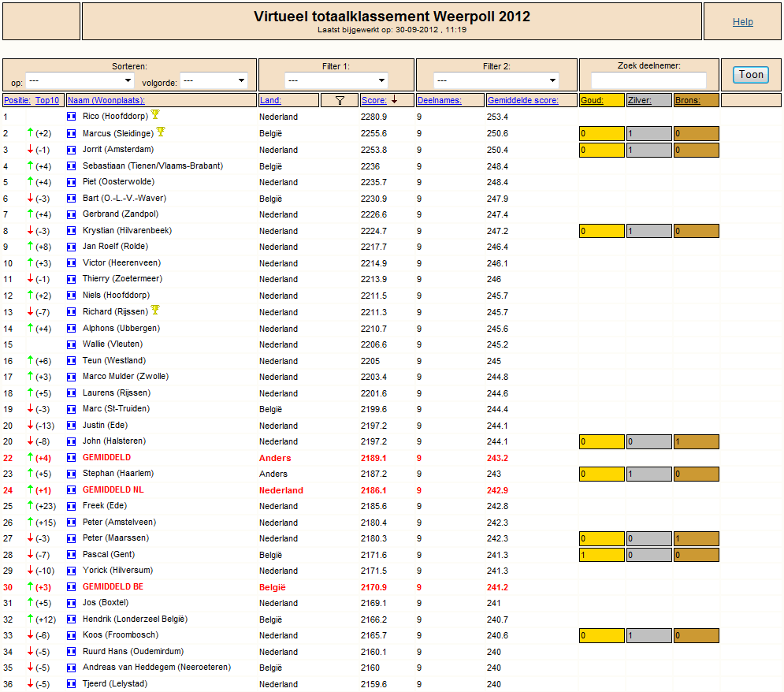Sort by Land column header

(270, 101)
